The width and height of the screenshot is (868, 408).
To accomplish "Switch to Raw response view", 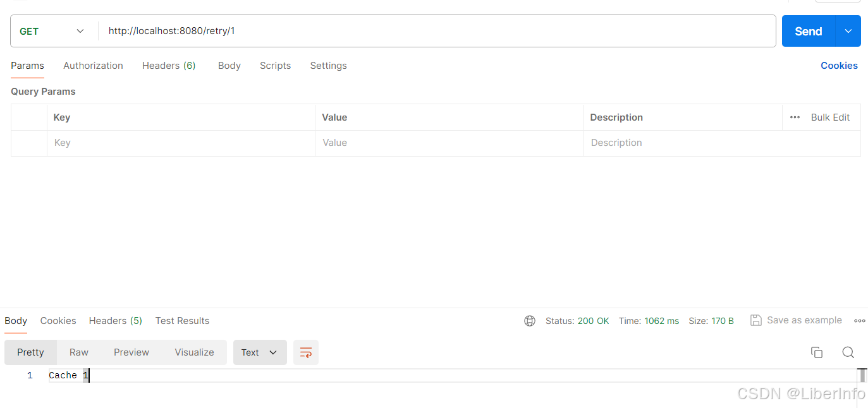I will click(78, 352).
